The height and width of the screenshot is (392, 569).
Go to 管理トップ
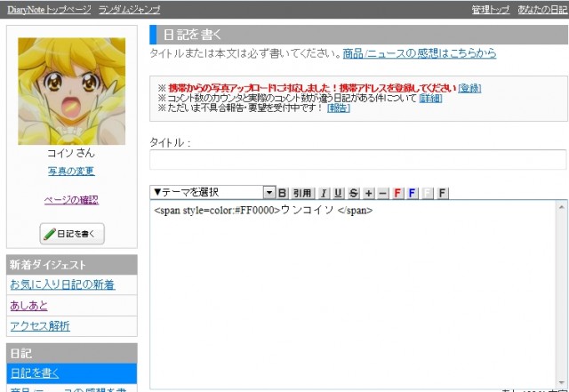coord(491,10)
